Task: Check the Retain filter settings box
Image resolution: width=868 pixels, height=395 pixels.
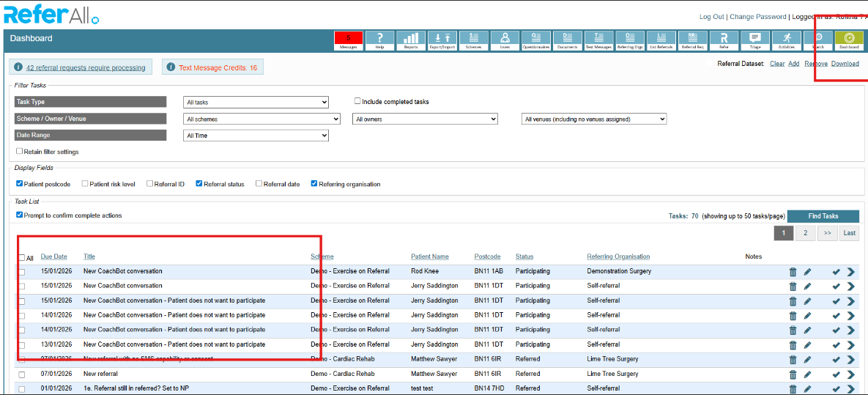Action: click(x=20, y=152)
